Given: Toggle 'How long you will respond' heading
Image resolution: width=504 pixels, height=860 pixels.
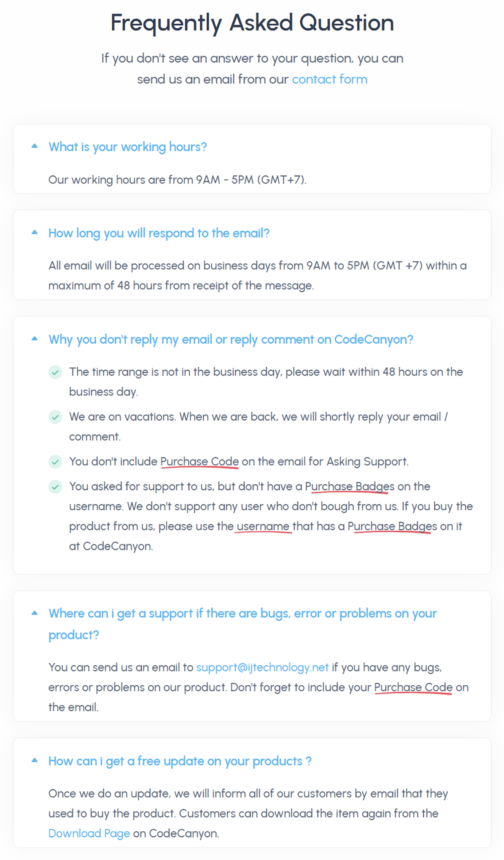Looking at the screenshot, I should tap(159, 233).
